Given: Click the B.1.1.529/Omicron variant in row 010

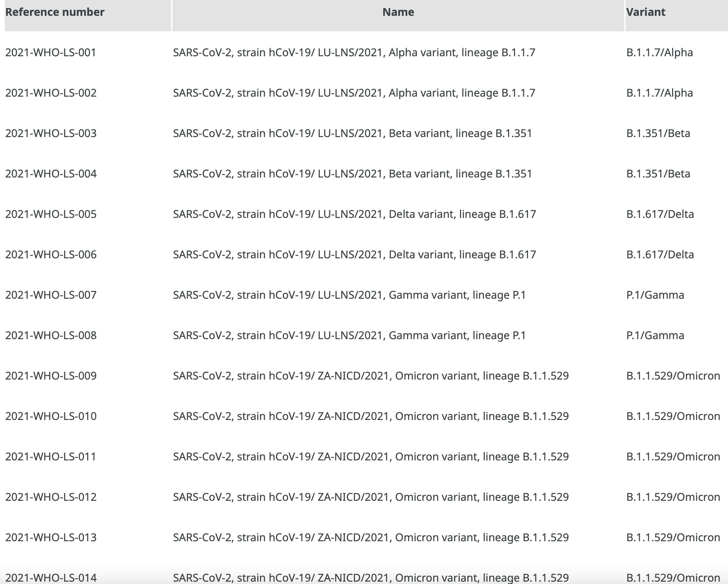Looking at the screenshot, I should 673,416.
